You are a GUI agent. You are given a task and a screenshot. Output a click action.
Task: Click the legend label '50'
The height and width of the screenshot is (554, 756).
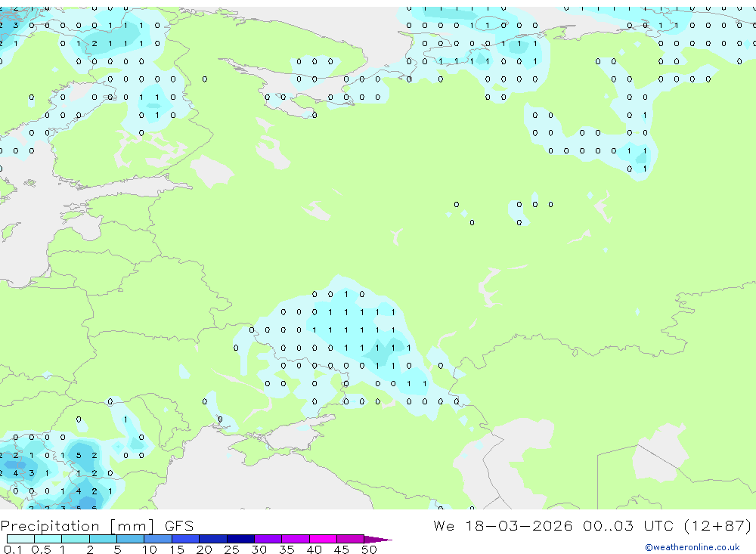tap(369, 549)
